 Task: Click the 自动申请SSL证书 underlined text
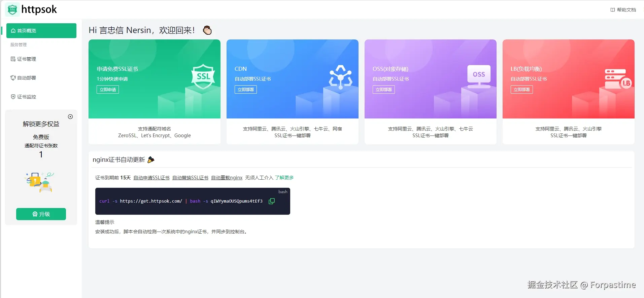click(151, 178)
